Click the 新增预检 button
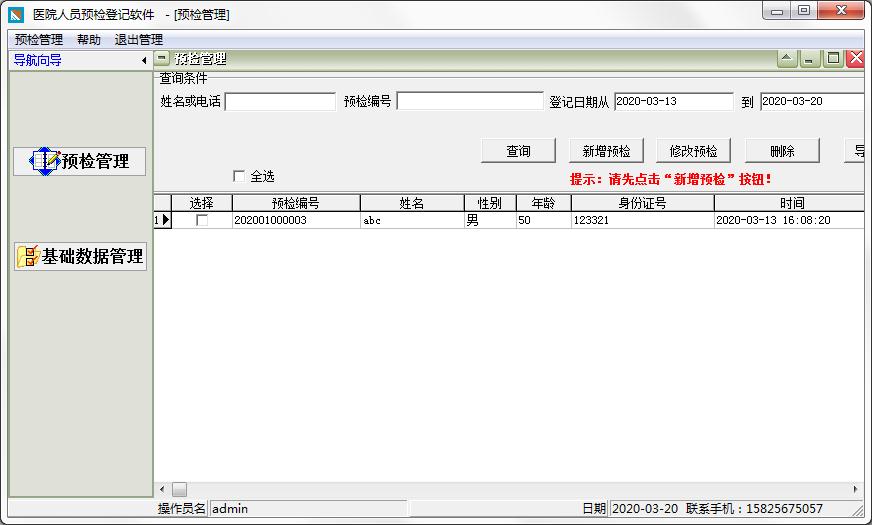Viewport: 872px width, 525px height. pyautogui.click(x=606, y=151)
